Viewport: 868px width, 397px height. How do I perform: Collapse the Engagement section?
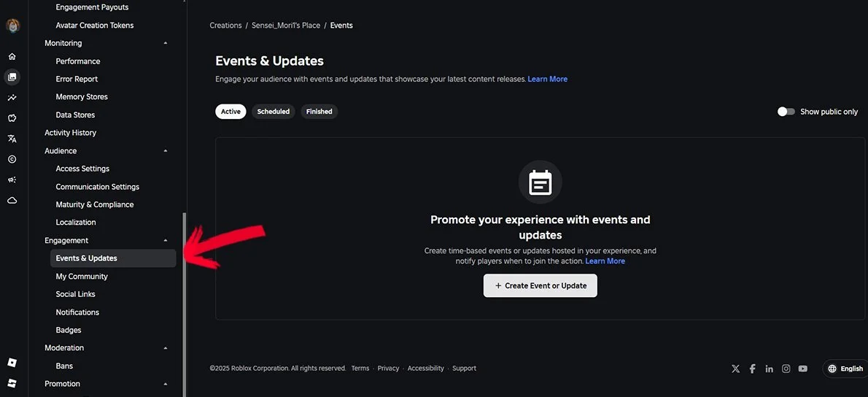pos(166,240)
